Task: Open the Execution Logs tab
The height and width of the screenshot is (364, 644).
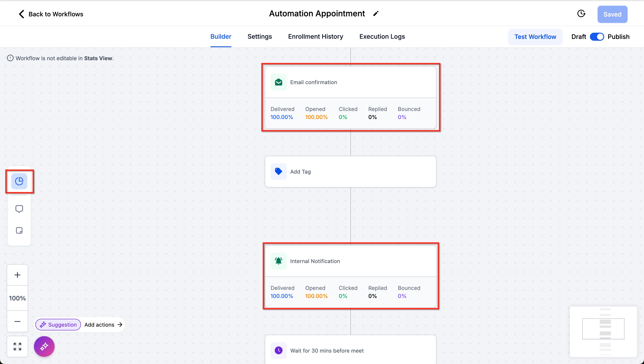Action: pos(382,36)
